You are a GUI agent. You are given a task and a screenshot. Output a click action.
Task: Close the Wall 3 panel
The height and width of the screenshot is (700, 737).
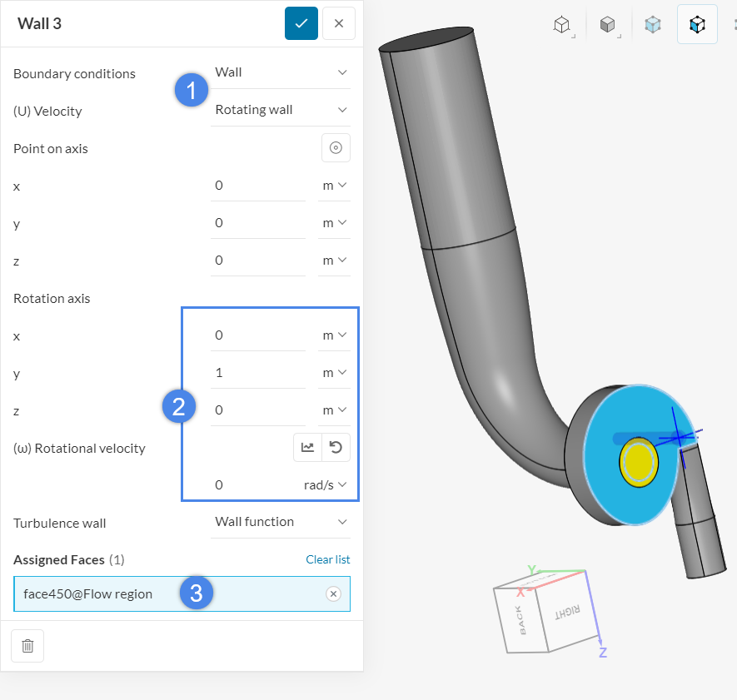(339, 23)
